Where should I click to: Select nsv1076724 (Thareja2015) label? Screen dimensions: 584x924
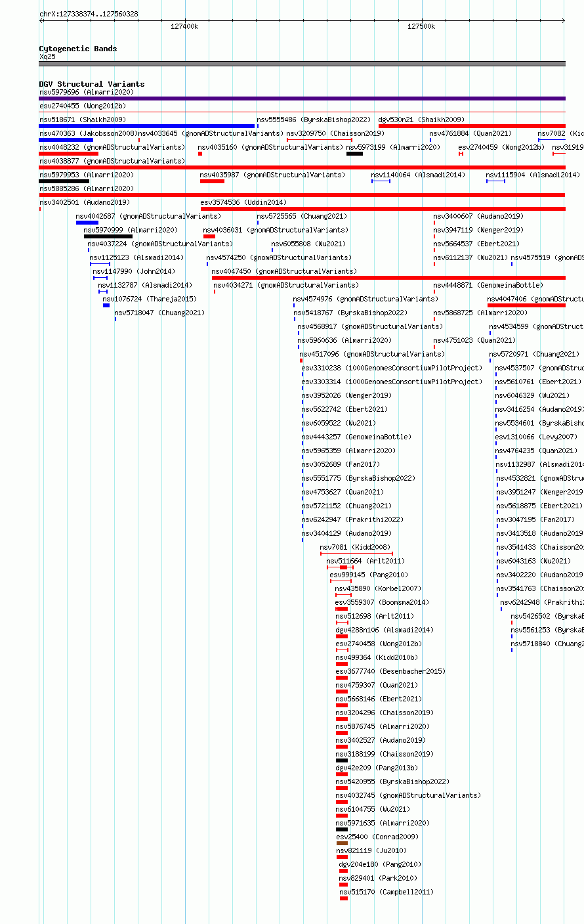pyautogui.click(x=150, y=299)
